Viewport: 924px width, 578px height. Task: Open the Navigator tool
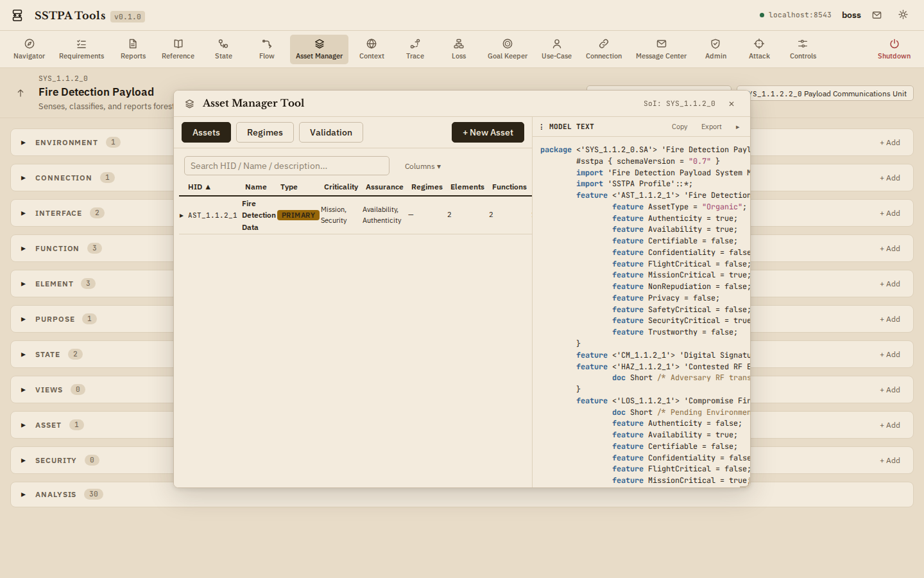pos(29,49)
